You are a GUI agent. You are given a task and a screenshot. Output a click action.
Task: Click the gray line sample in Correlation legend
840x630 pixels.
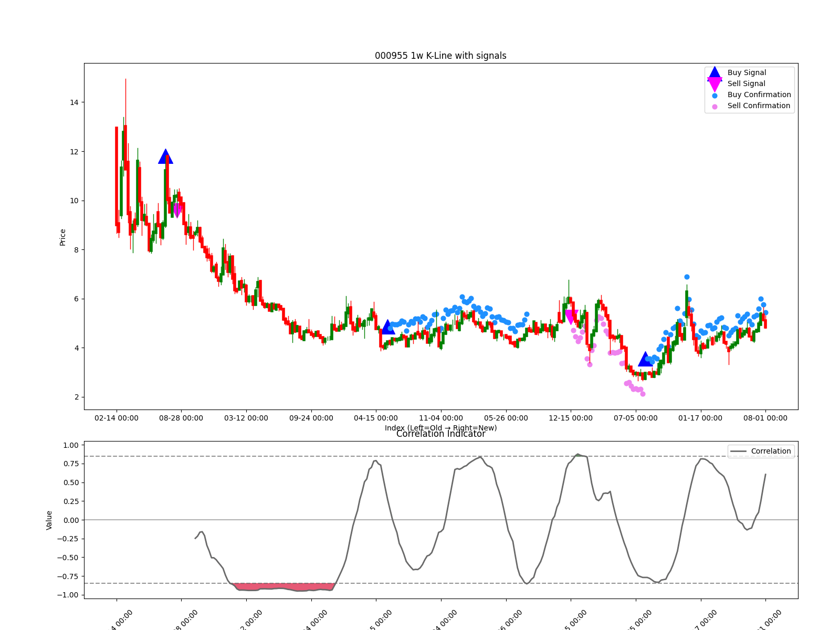coord(738,451)
